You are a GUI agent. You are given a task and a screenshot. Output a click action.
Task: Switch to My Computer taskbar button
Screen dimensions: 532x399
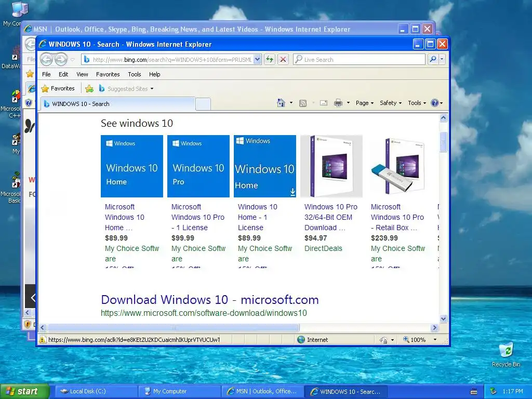click(180, 392)
